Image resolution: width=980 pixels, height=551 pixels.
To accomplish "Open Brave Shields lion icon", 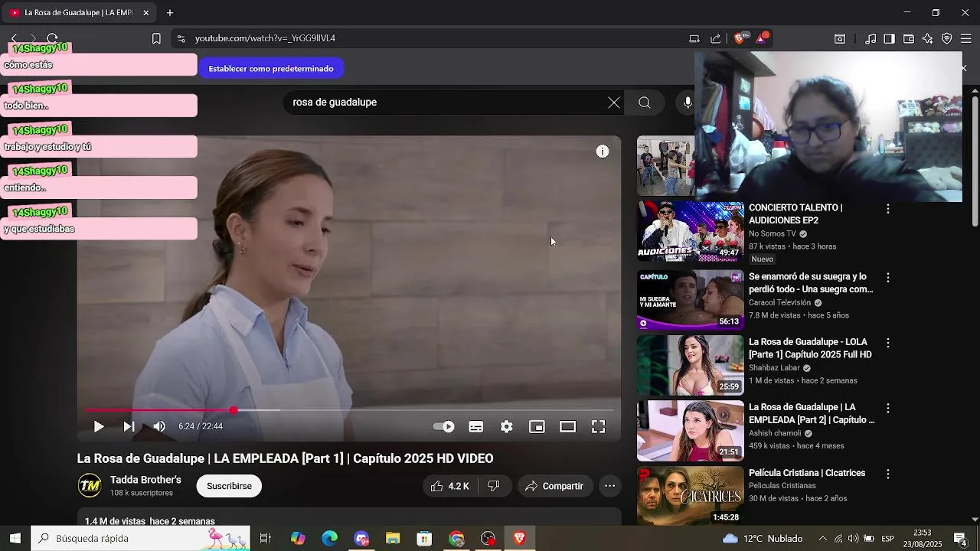I will click(x=740, y=38).
